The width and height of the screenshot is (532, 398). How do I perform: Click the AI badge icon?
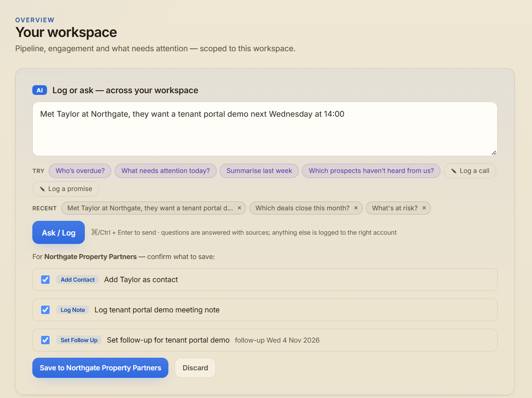click(39, 90)
